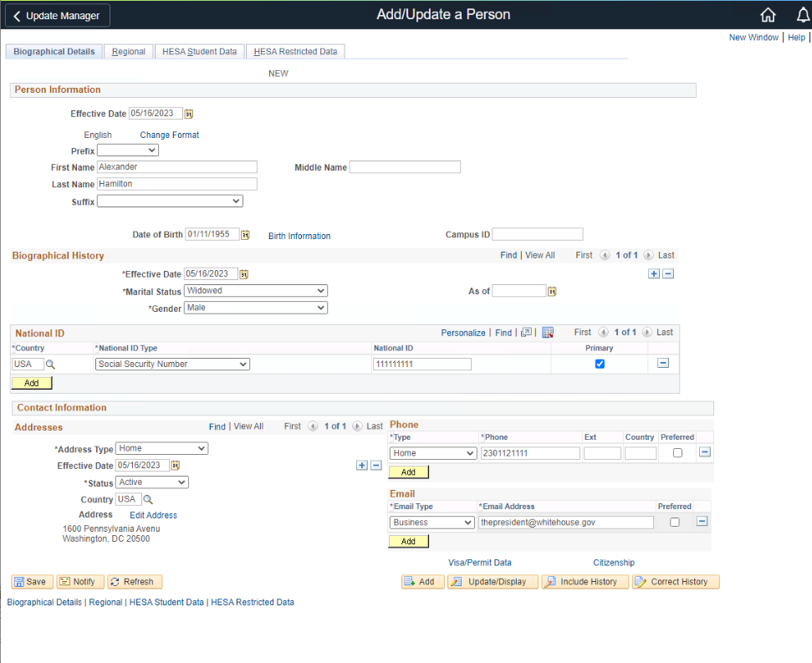812x663 pixels.
Task: Add an Addresses row with plus icon
Action: (362, 466)
